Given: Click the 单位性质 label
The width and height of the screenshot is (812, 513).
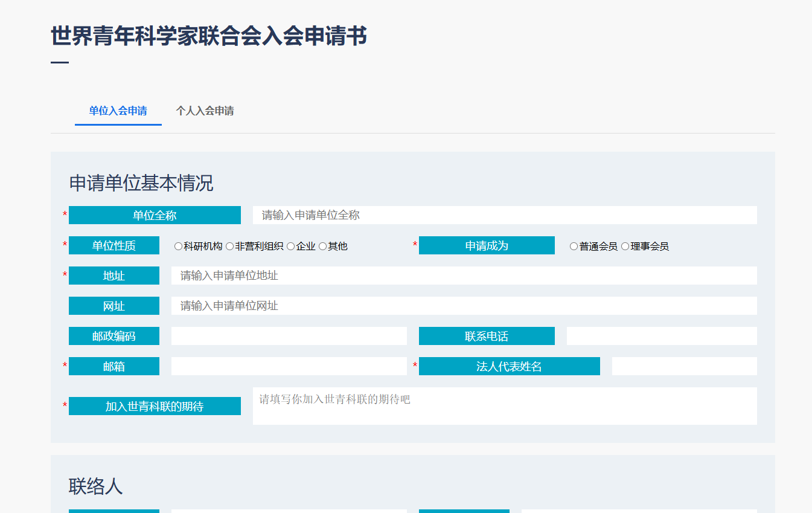Looking at the screenshot, I should 114,245.
